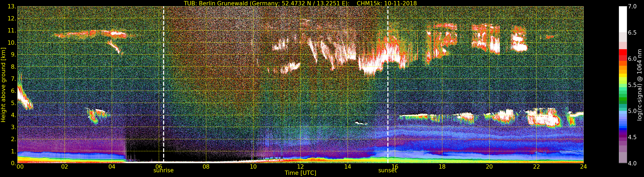
Task: Click the colorbar value '6.0'
Action: coord(632,59)
